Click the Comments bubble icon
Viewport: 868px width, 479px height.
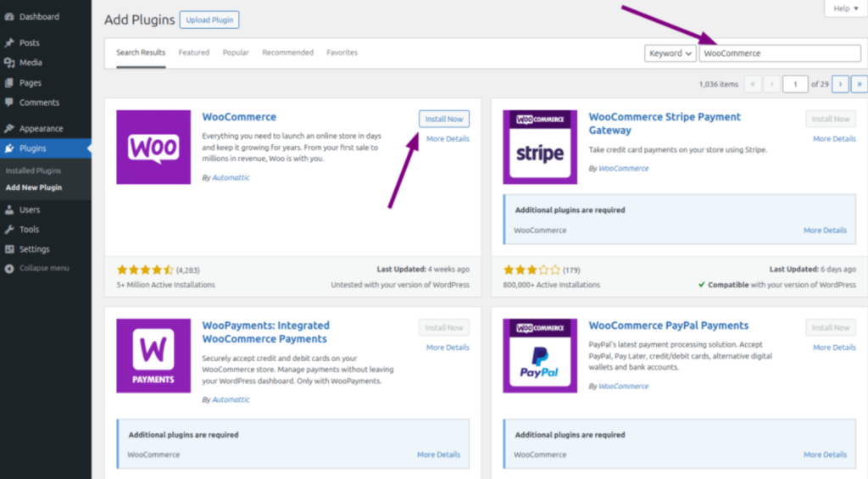click(x=9, y=103)
